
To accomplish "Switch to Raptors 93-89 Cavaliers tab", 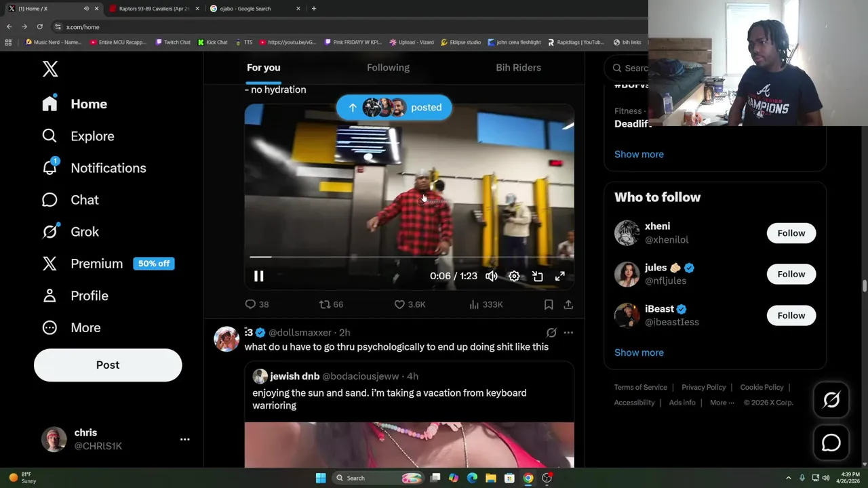I will pos(153,9).
